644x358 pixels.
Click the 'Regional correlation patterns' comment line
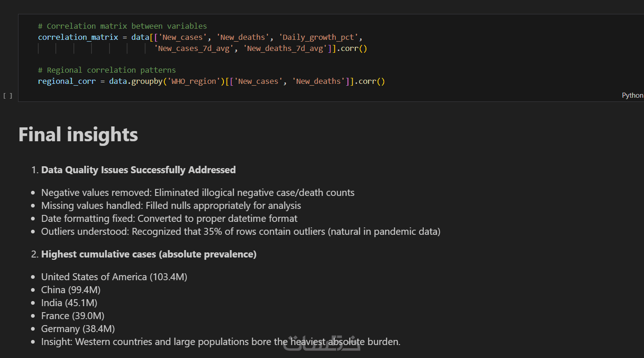[107, 70]
